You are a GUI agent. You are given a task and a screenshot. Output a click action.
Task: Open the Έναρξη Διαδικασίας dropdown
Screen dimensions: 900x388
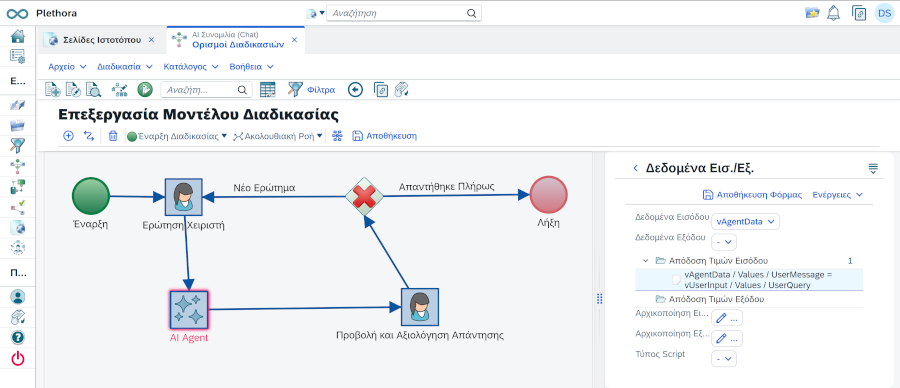(177, 136)
